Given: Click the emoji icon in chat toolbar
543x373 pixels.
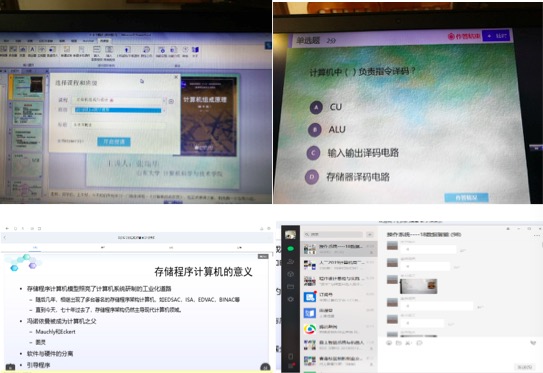Looking at the screenshot, I should click(x=389, y=343).
